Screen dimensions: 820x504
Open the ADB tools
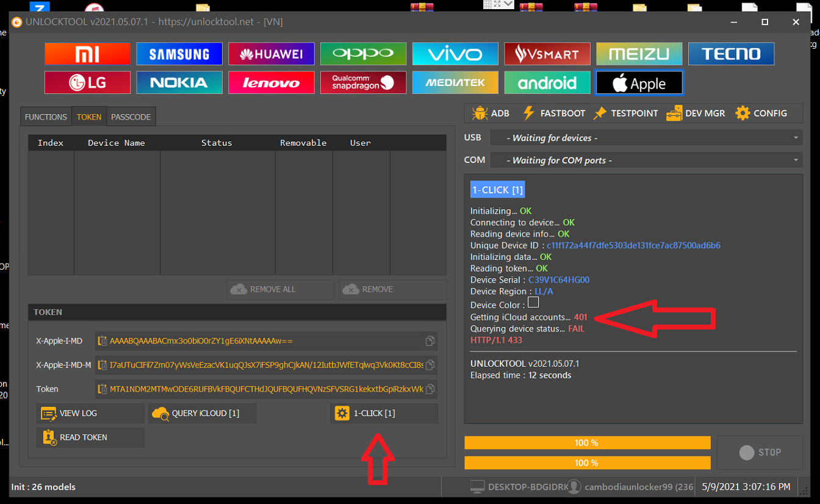(491, 113)
